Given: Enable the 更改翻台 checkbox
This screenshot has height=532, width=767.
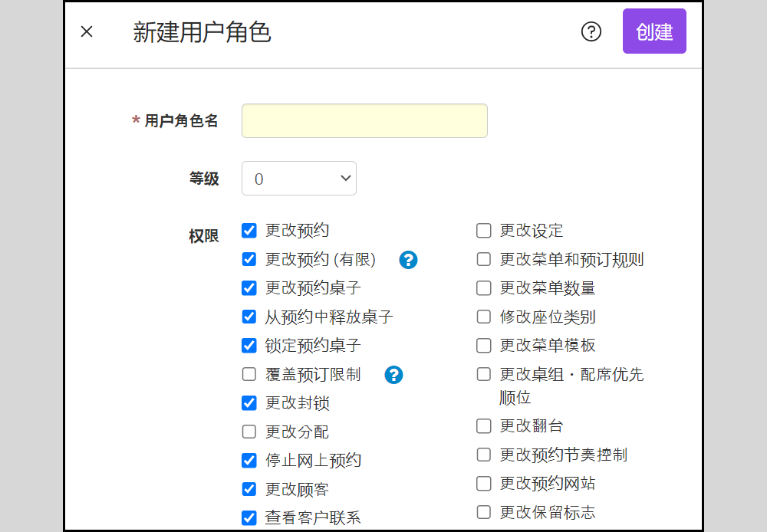Looking at the screenshot, I should (484, 426).
